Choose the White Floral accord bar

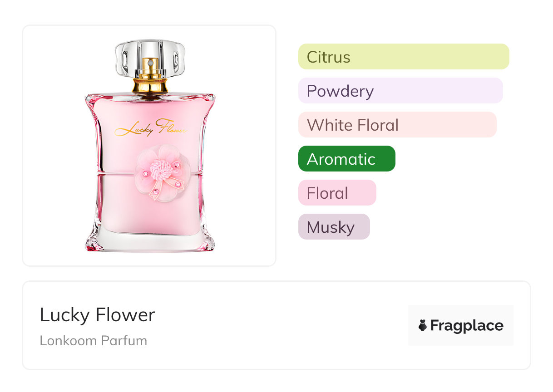(397, 125)
